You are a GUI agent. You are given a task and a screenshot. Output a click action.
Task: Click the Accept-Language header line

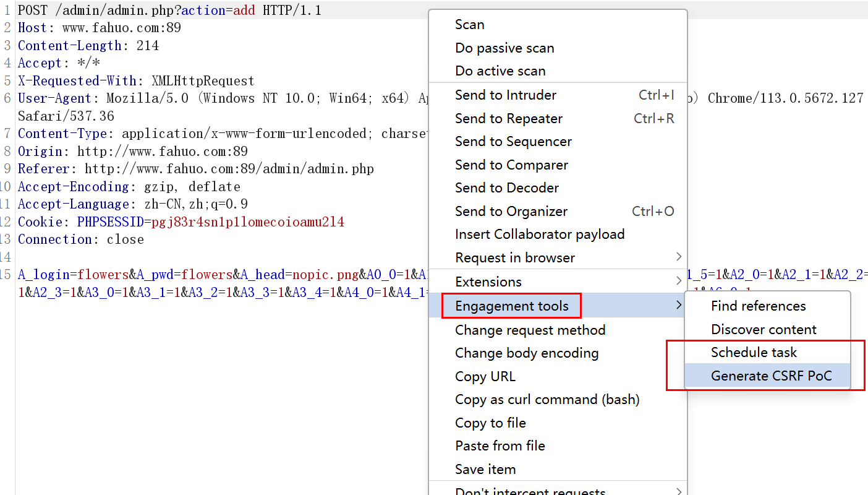[x=133, y=204]
